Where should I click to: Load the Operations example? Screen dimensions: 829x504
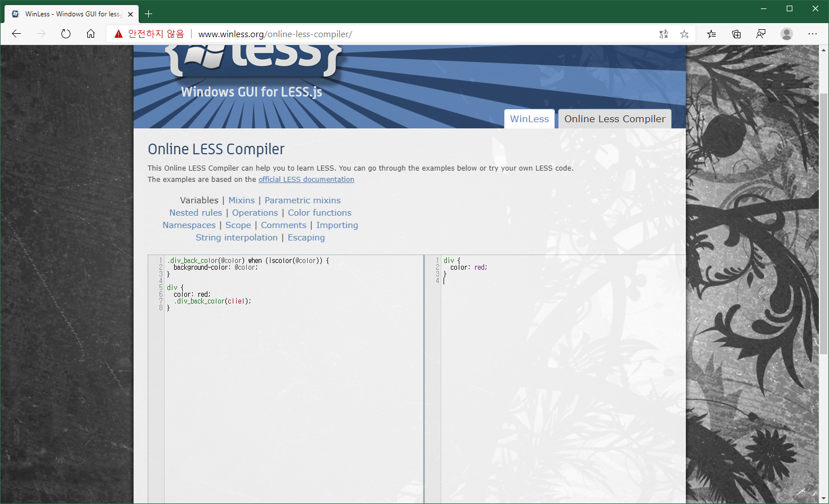pos(255,212)
